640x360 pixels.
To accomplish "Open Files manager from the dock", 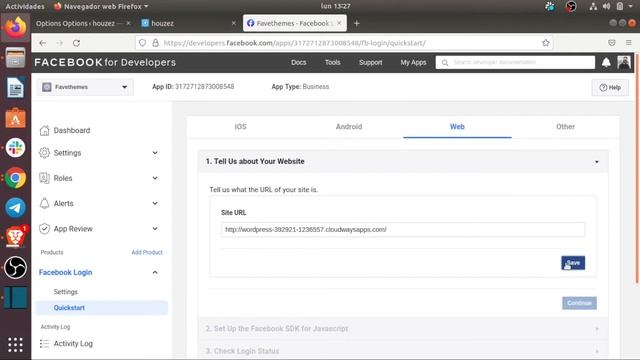I will (16, 58).
